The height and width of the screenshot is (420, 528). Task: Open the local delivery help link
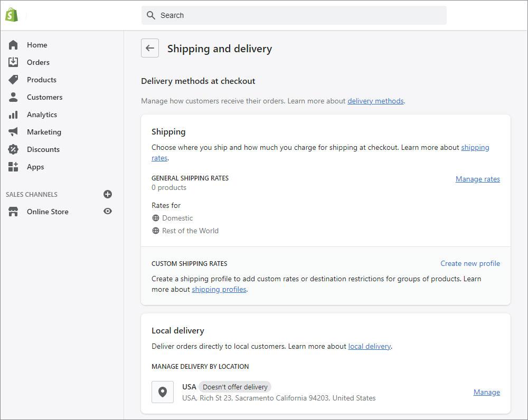[369, 346]
